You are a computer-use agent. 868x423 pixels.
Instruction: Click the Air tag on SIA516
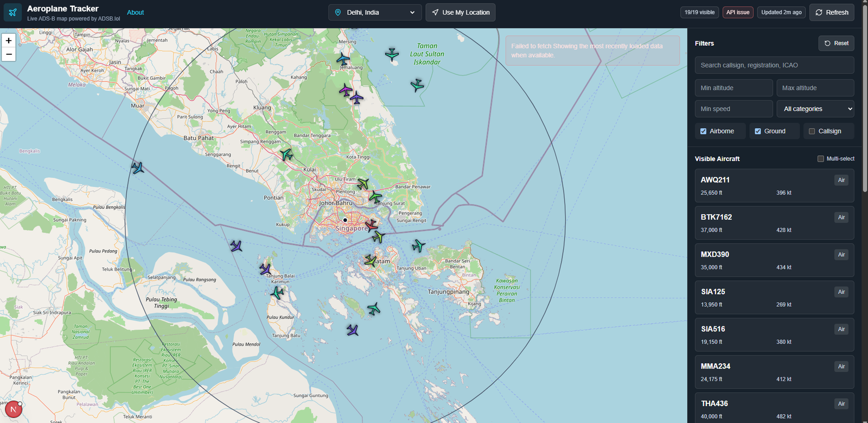(841, 329)
